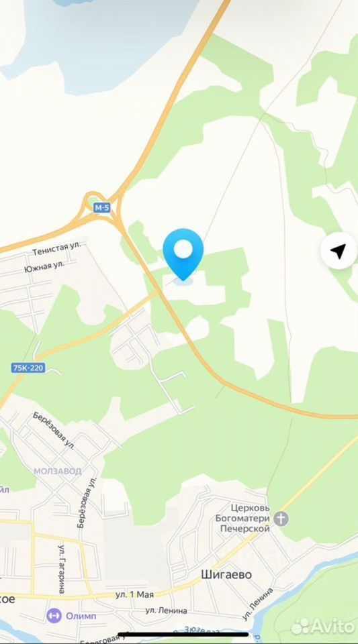Image resolution: width=358 pixels, height=644 pixels.
Task: Tap the Южная ул. street label
Action: click(44, 266)
